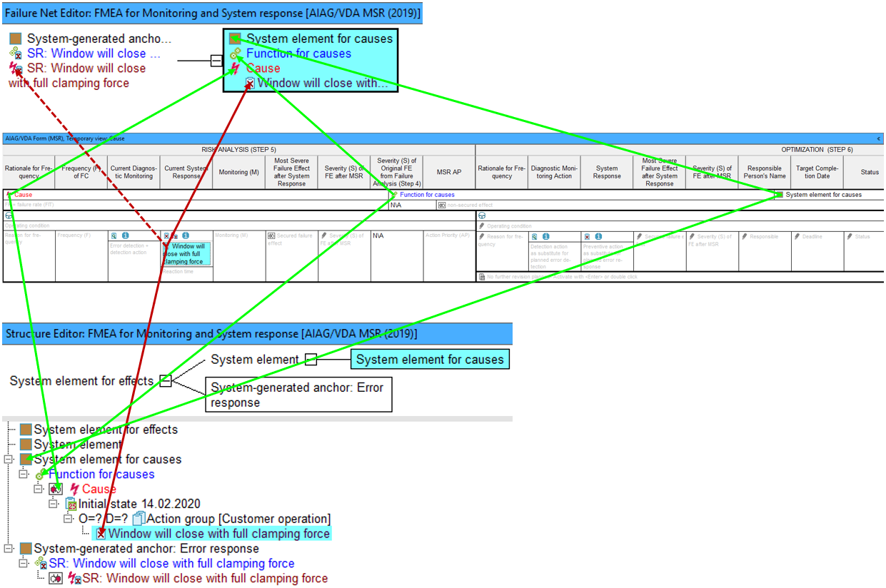Click the Secured failure effect icon in Step 5
This screenshot has height=588, width=886.
271,235
